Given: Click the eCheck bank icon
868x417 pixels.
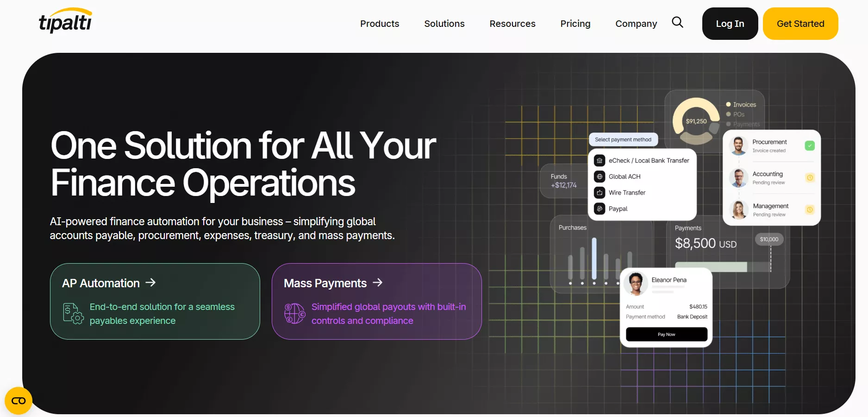Looking at the screenshot, I should click(599, 161).
